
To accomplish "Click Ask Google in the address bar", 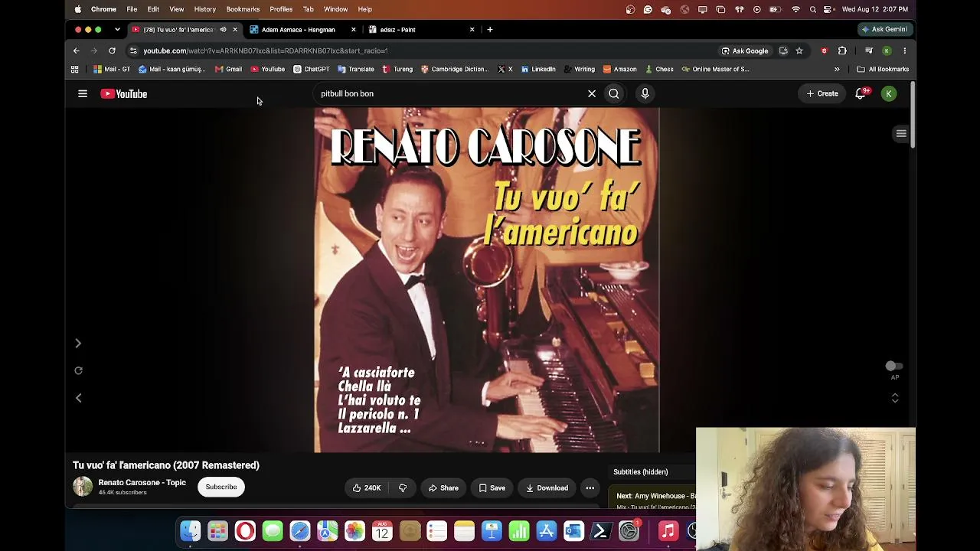I will 745,51.
